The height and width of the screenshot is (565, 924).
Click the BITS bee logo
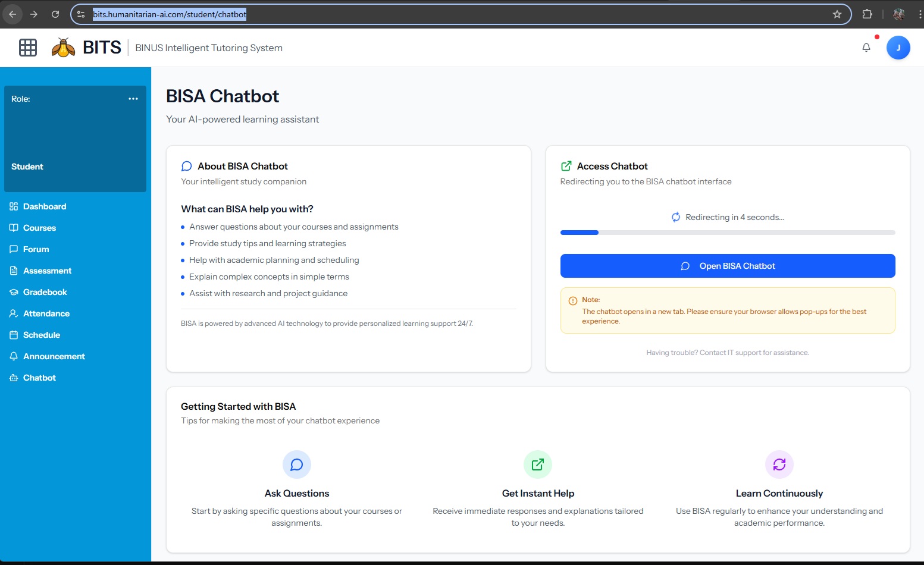click(63, 48)
